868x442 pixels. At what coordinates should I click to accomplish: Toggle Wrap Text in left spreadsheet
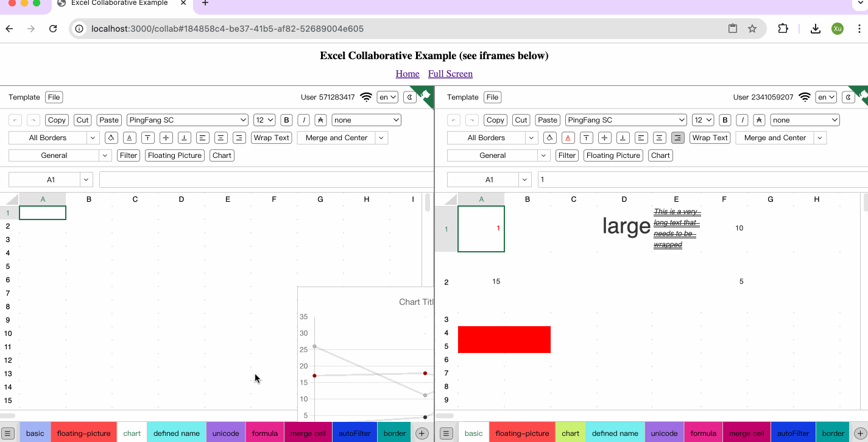tap(272, 138)
